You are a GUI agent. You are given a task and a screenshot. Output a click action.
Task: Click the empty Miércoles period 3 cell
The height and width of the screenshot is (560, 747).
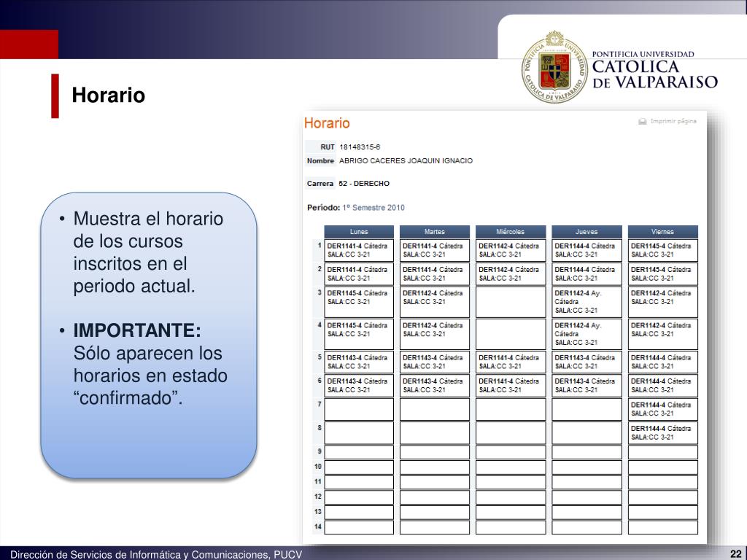click(510, 302)
